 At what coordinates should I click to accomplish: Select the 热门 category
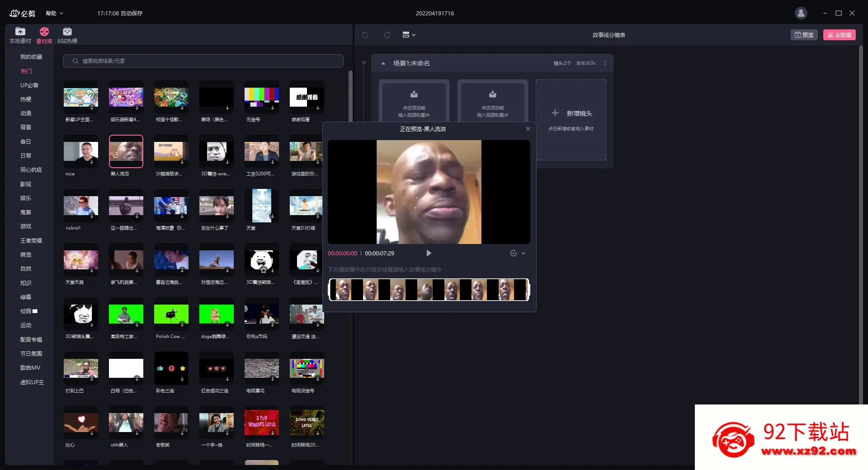pos(26,71)
